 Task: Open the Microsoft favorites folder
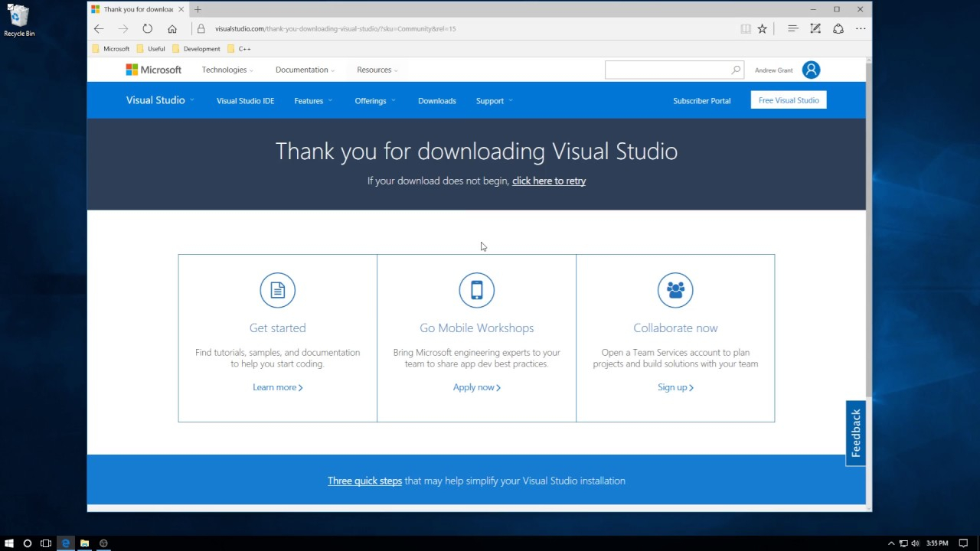(111, 49)
